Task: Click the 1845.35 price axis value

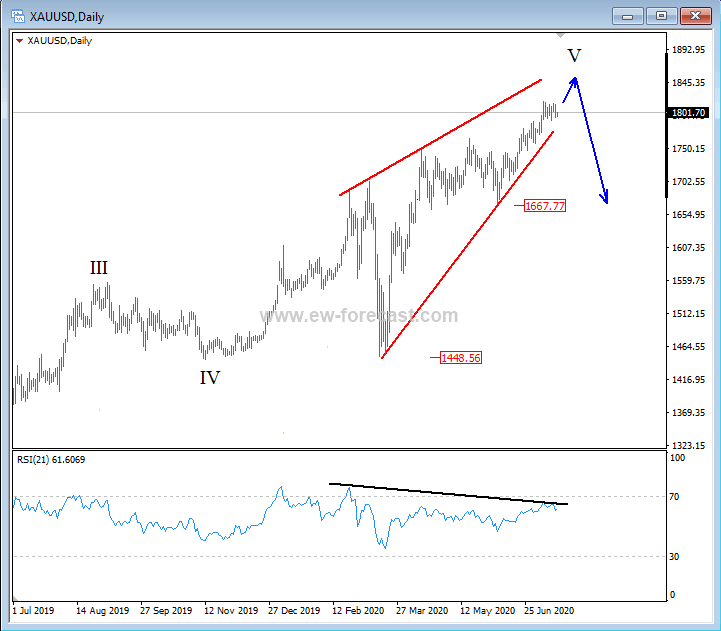Action: click(688, 83)
